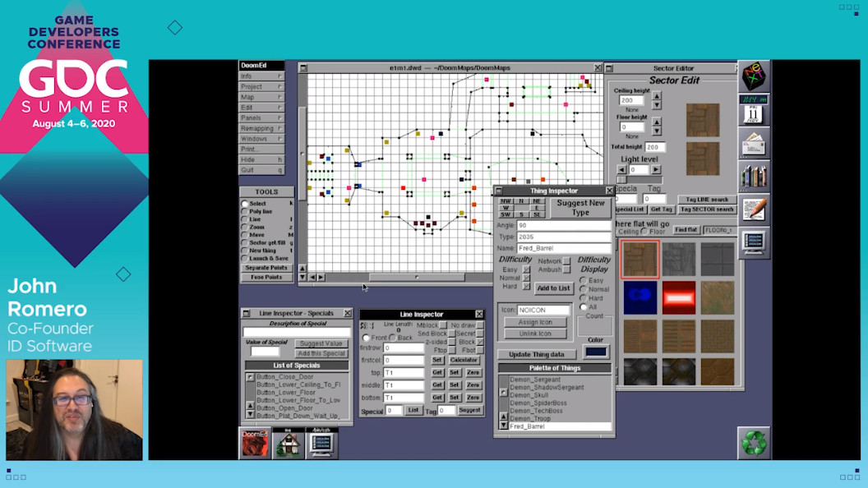Screen dimensions: 868x488
Task: Toggle Hard difficulty checkbox
Action: tap(526, 286)
